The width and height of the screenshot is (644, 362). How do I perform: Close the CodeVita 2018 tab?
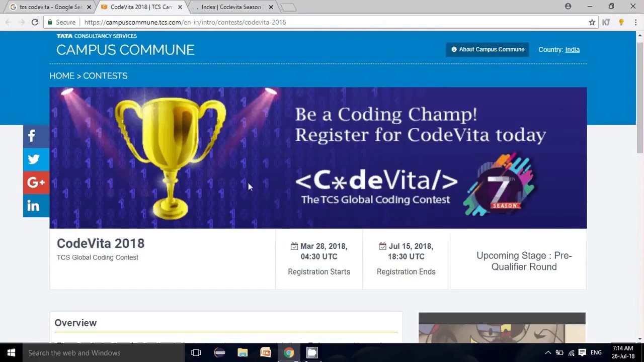180,7
